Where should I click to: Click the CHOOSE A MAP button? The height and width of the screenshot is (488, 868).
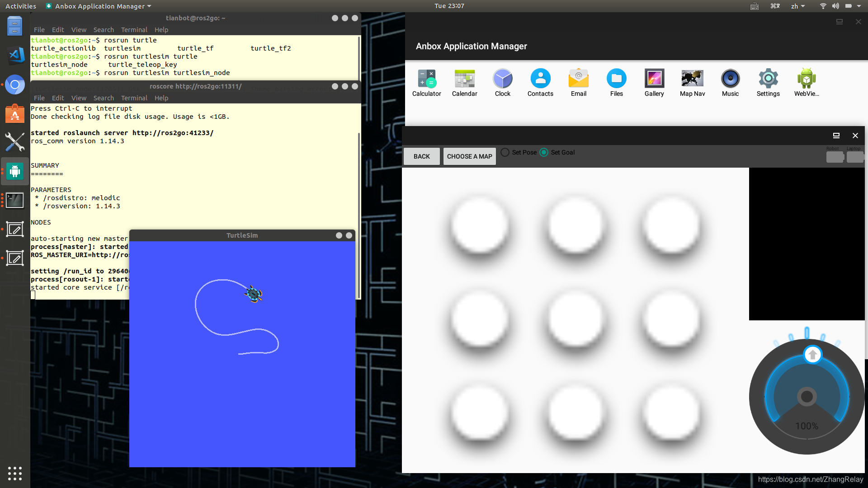pos(469,156)
